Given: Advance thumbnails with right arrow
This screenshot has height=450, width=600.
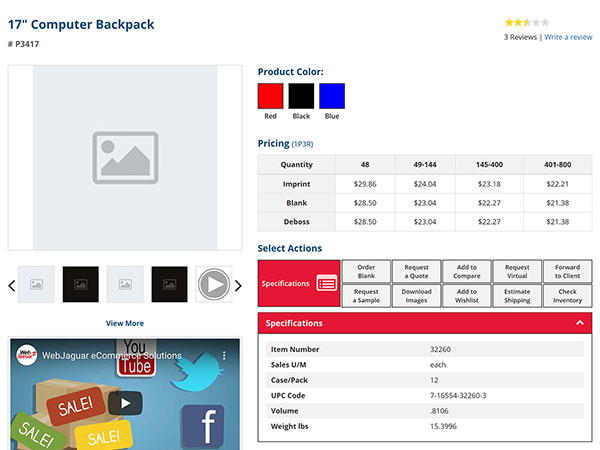Looking at the screenshot, I should [238, 286].
